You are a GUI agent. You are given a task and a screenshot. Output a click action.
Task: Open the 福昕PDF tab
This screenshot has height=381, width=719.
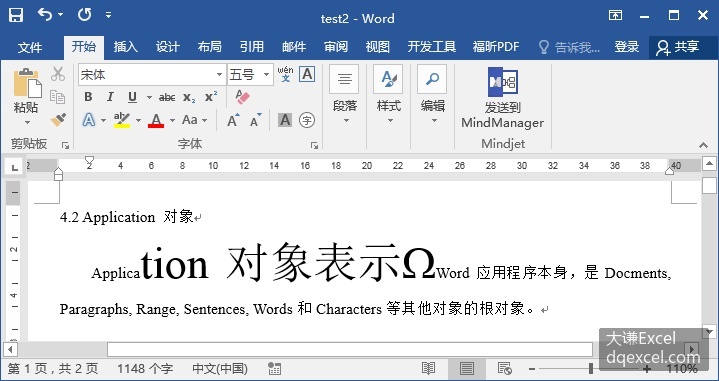click(496, 47)
